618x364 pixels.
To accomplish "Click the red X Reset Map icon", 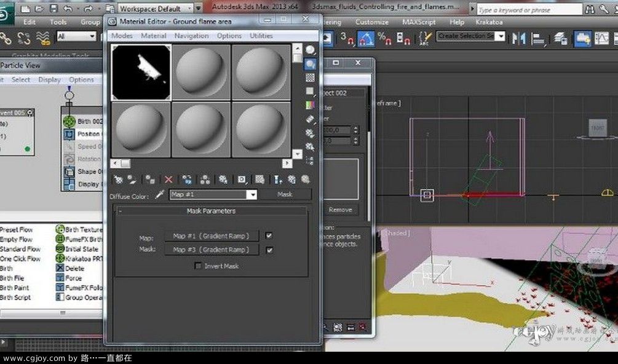I will (x=168, y=180).
